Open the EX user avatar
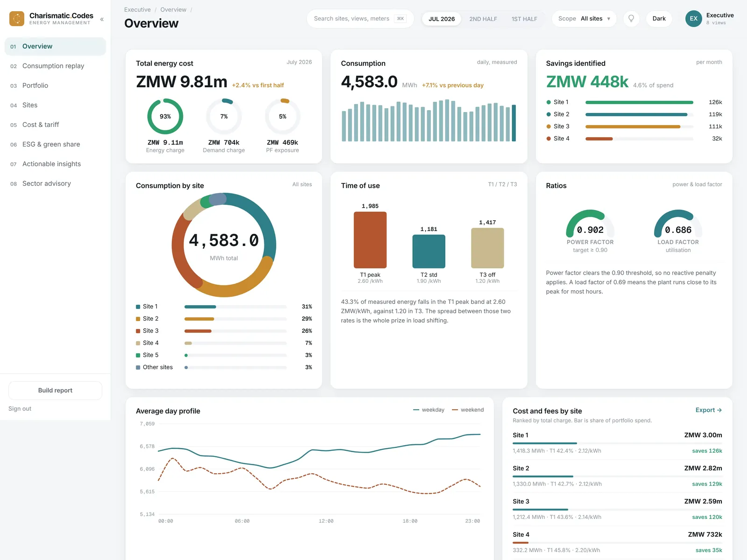 693,19
